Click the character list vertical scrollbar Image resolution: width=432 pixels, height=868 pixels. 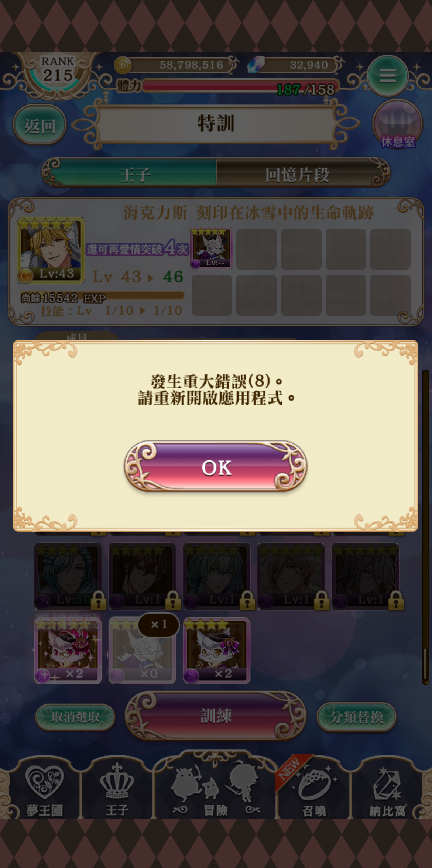click(426, 527)
